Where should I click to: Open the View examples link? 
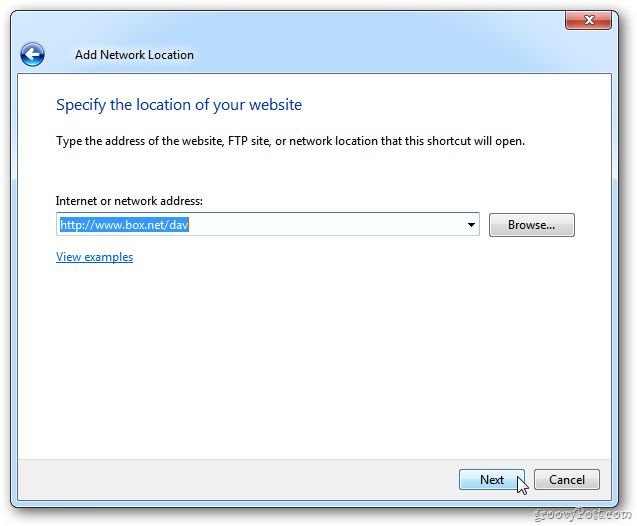pos(94,257)
